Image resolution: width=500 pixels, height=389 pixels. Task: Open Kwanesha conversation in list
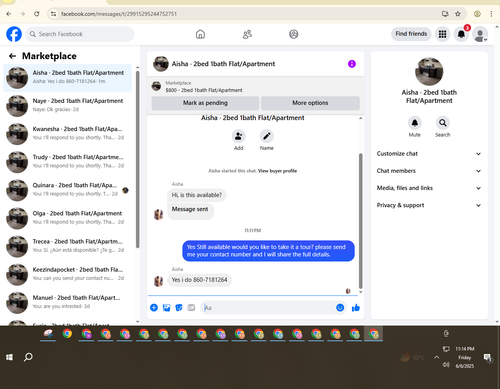pos(68,134)
